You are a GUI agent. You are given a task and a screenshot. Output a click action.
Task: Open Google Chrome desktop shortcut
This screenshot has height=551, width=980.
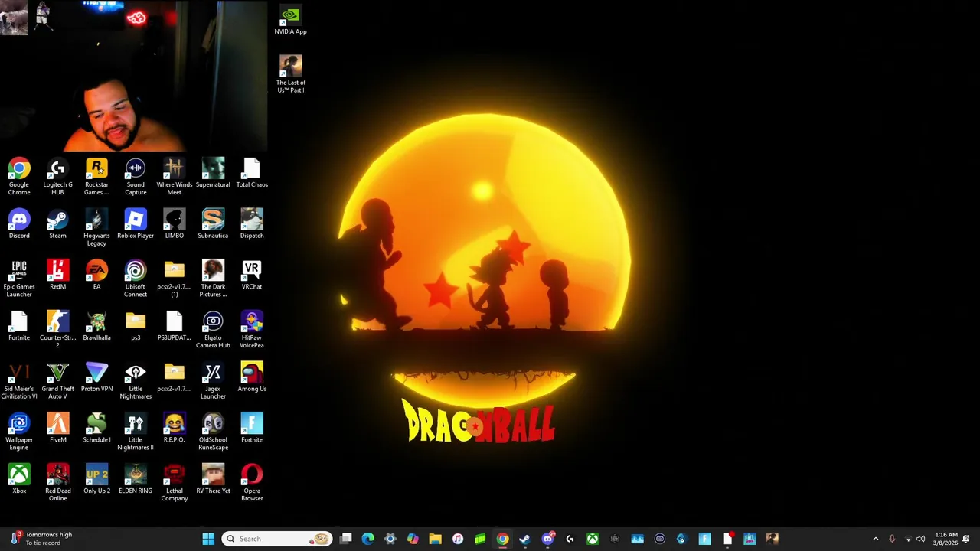tap(19, 176)
